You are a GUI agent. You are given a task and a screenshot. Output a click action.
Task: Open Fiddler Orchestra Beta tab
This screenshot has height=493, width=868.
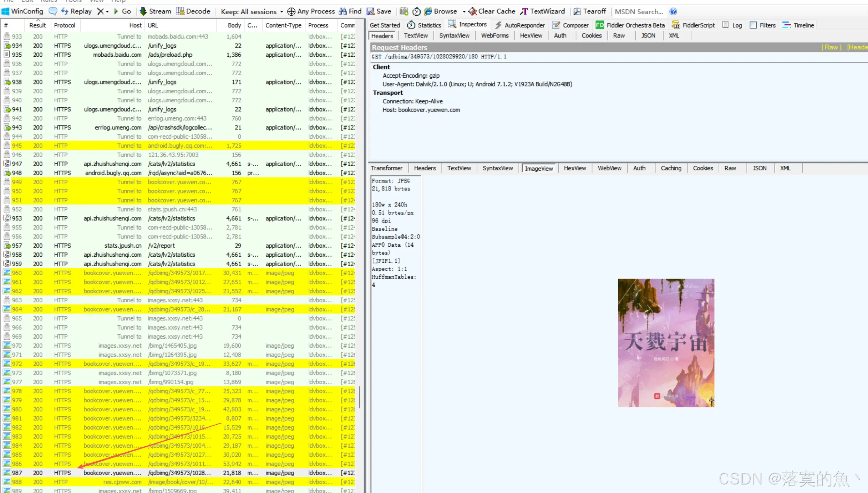(x=630, y=25)
